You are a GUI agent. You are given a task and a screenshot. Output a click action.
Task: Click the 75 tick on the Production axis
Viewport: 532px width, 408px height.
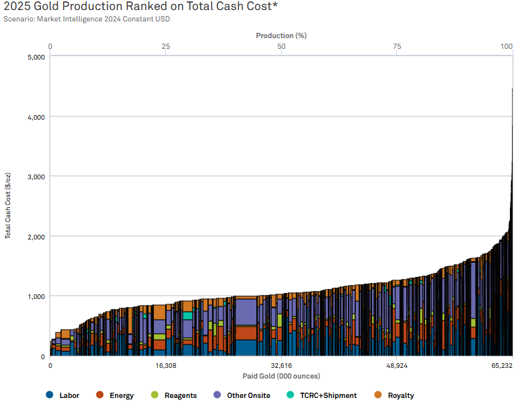coord(397,46)
